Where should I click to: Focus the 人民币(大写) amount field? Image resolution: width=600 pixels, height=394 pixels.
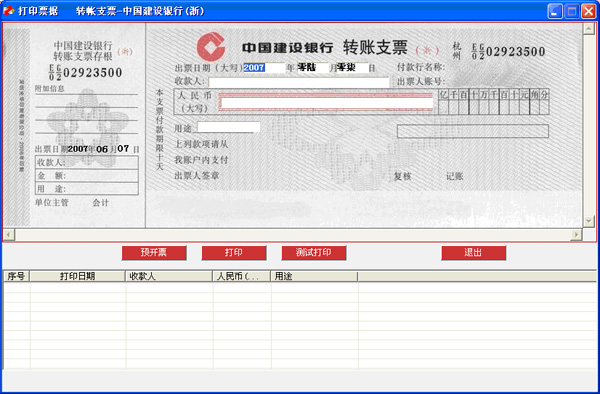pos(327,103)
